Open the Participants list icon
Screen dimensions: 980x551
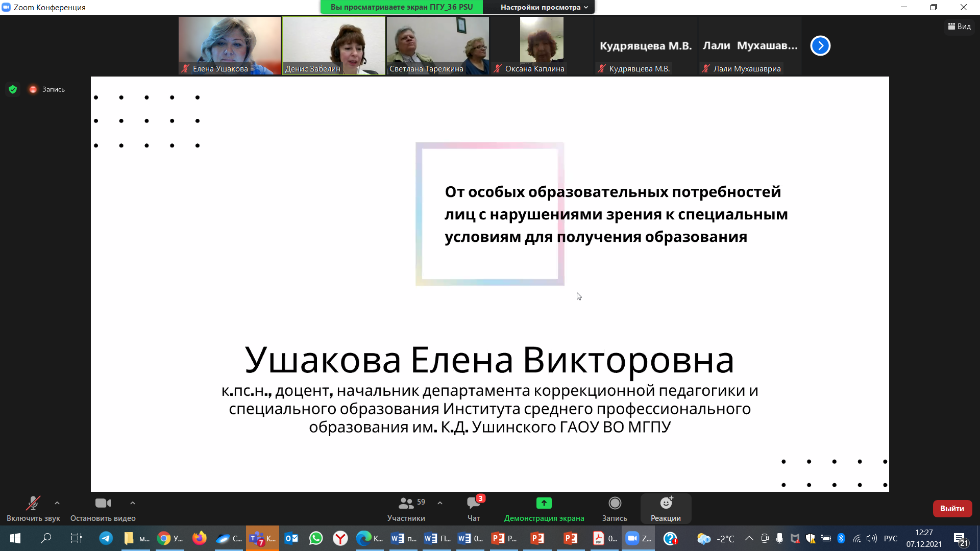[406, 504]
